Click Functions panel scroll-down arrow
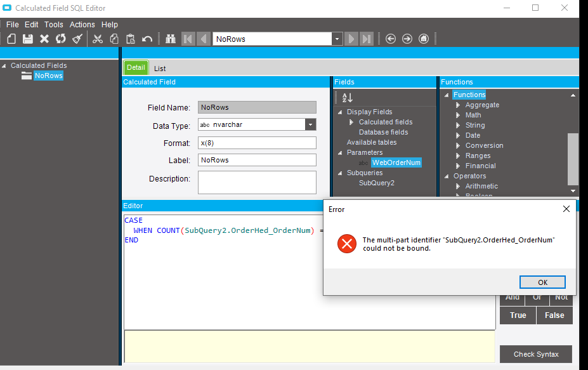This screenshot has height=370, width=588. tap(573, 191)
